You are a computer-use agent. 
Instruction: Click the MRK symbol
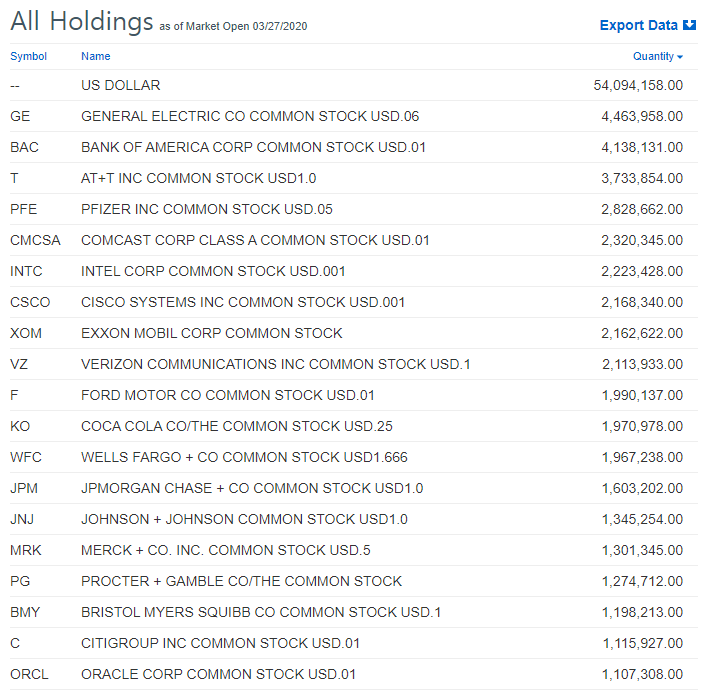26,550
